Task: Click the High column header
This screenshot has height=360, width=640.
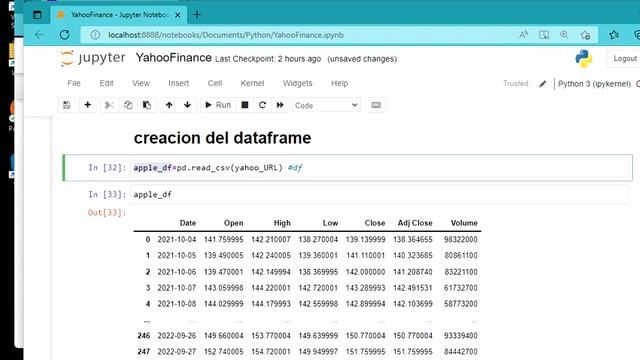Action: point(282,223)
